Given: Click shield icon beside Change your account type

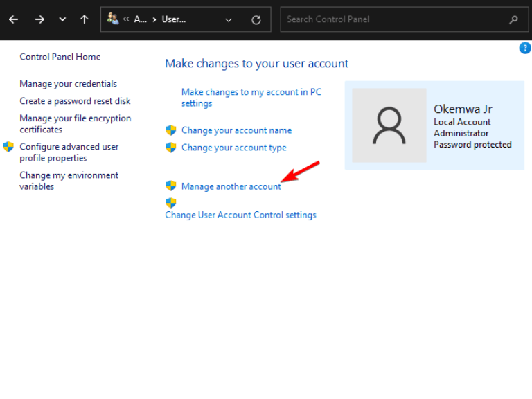Looking at the screenshot, I should 170,148.
